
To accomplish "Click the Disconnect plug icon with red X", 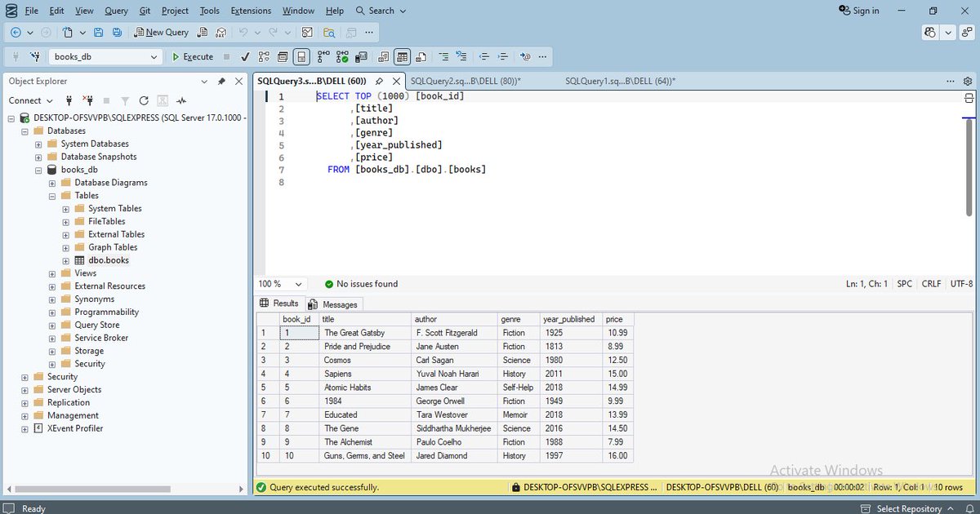I will [x=87, y=100].
